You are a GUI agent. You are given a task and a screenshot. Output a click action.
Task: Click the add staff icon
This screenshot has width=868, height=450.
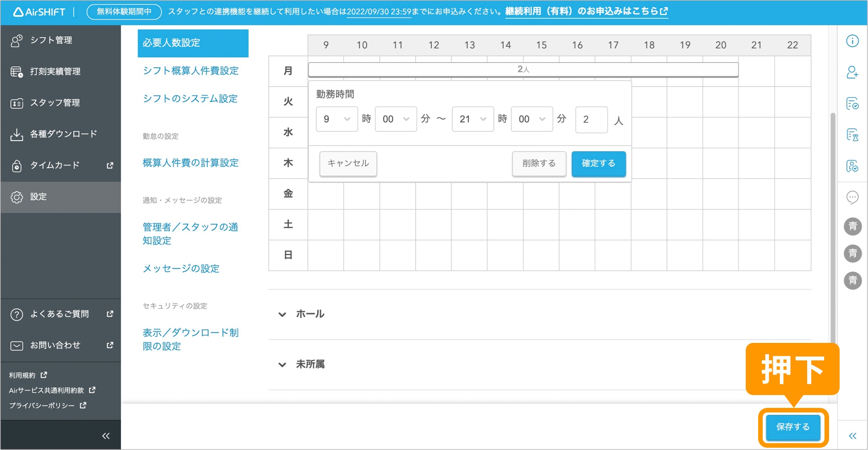(x=852, y=72)
